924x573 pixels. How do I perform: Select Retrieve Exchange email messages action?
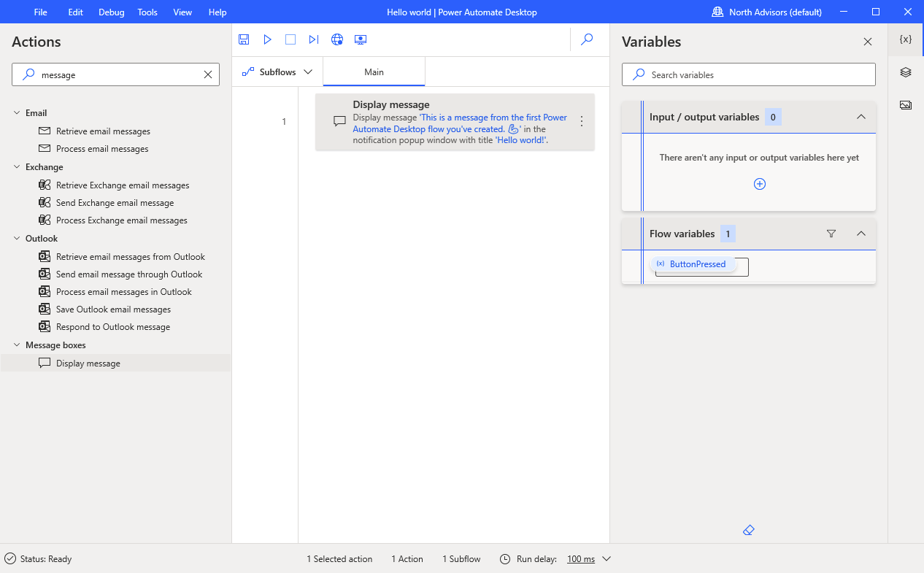(x=123, y=185)
